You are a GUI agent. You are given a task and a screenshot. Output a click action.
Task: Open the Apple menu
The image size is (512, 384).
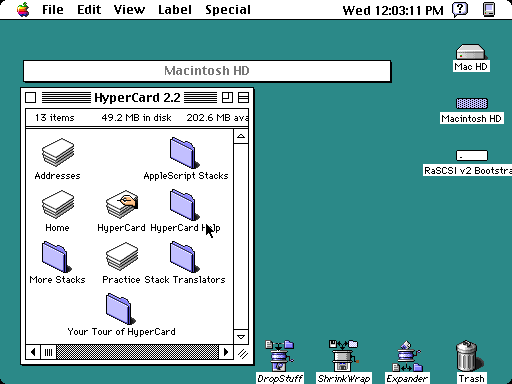point(23,9)
